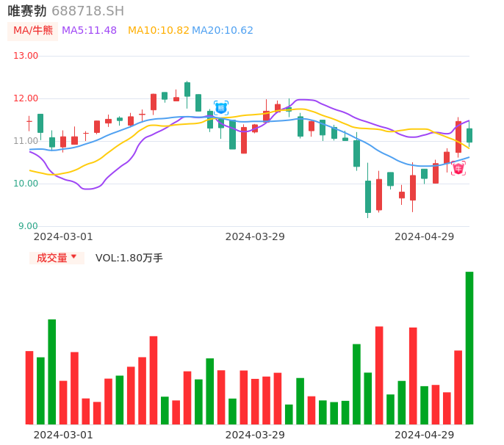The image size is (504, 445).
Task: Click the pink bull marker icon on chart
Action: coord(458,168)
